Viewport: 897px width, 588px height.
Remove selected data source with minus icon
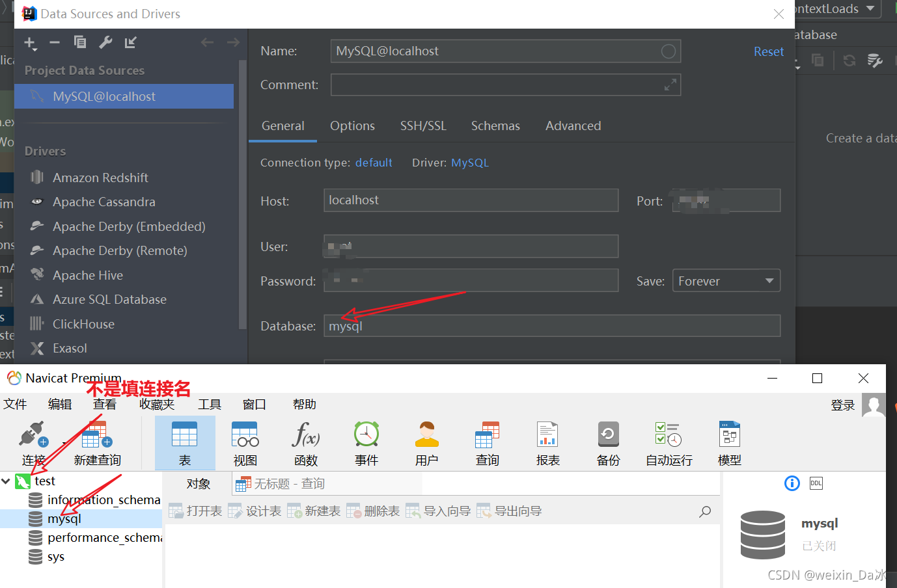(x=55, y=42)
